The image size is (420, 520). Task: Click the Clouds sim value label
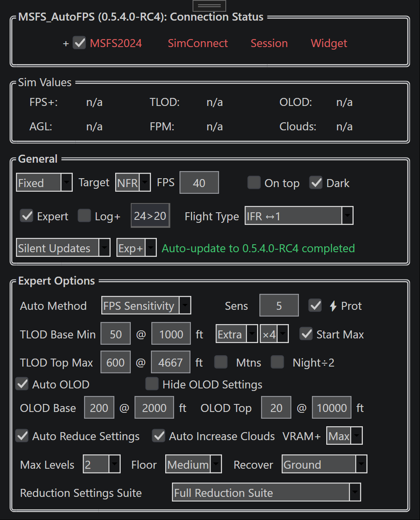[x=298, y=127]
